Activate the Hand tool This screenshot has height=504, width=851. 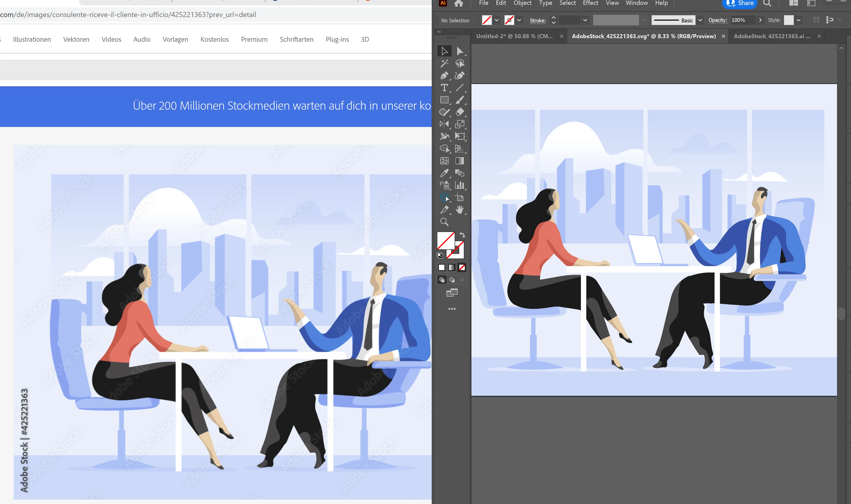pyautogui.click(x=460, y=210)
